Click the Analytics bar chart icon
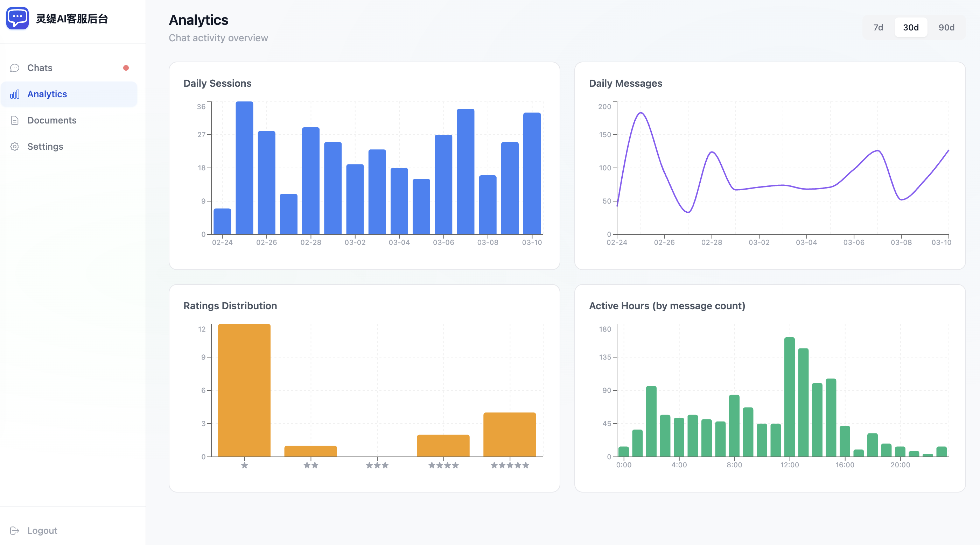 [x=14, y=94]
